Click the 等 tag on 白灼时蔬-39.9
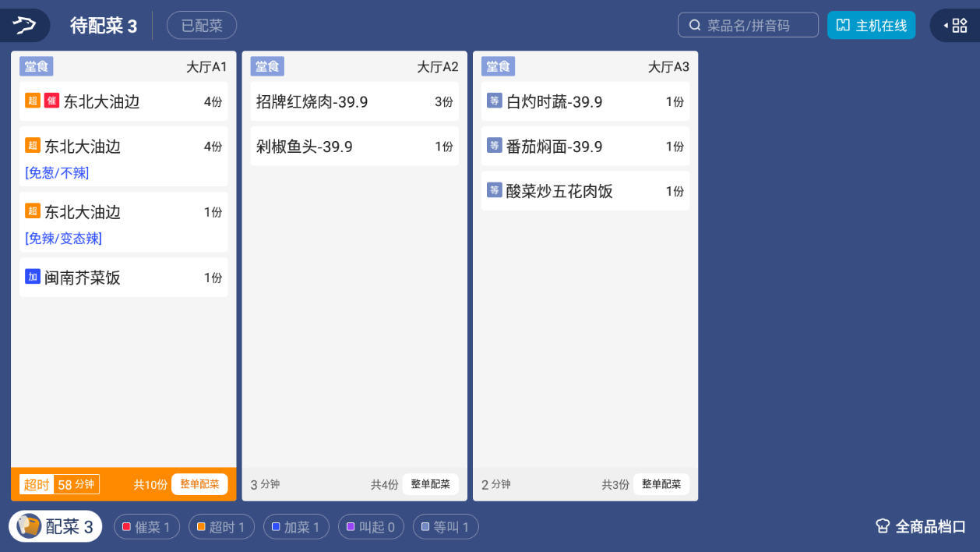Viewport: 980px width, 552px height. [x=495, y=101]
